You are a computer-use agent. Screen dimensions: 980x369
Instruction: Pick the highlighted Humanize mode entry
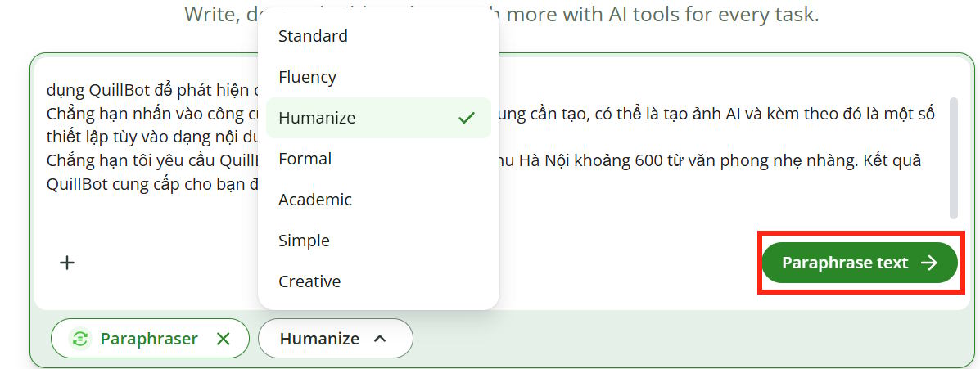(378, 118)
